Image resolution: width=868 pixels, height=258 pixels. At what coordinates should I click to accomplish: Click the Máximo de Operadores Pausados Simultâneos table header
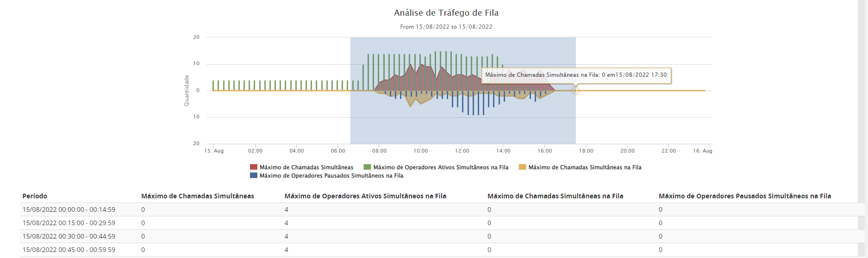tap(745, 196)
